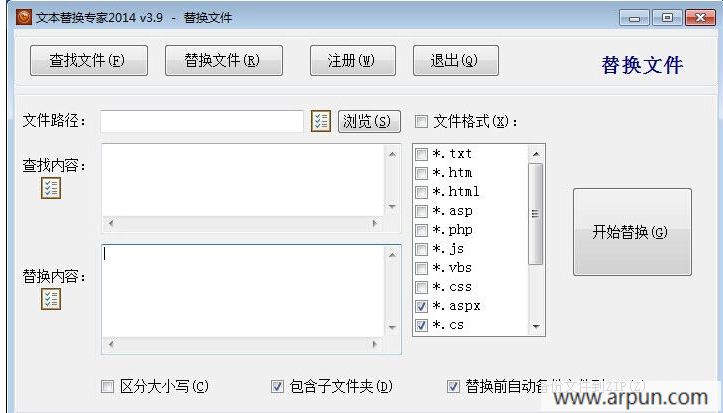Click left arrow of 替换内容 horizontal scrollbar

tap(111, 344)
